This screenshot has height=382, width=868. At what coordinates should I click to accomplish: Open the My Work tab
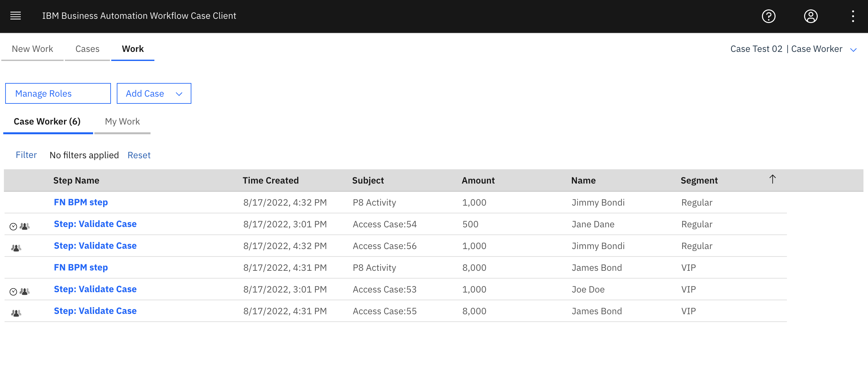[122, 122]
